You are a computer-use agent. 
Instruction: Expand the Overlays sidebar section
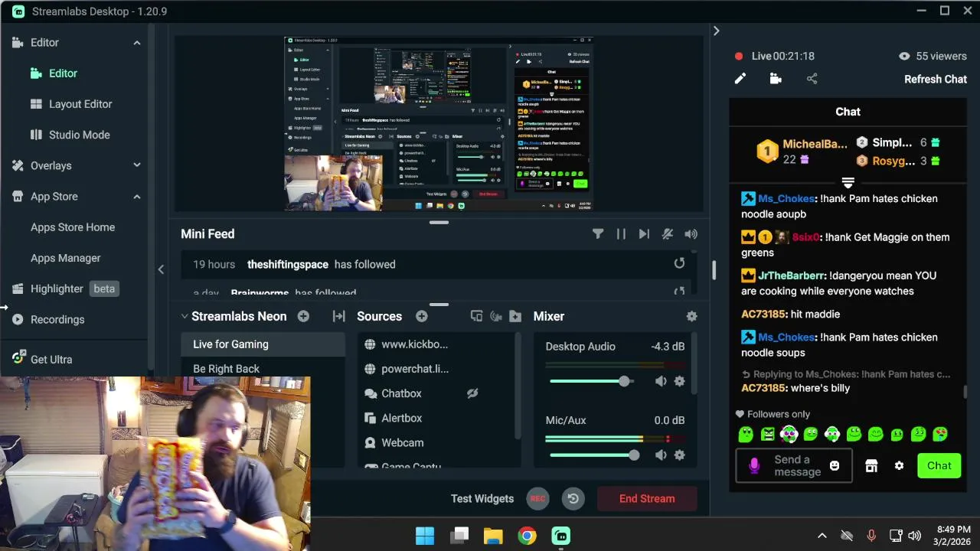point(137,165)
